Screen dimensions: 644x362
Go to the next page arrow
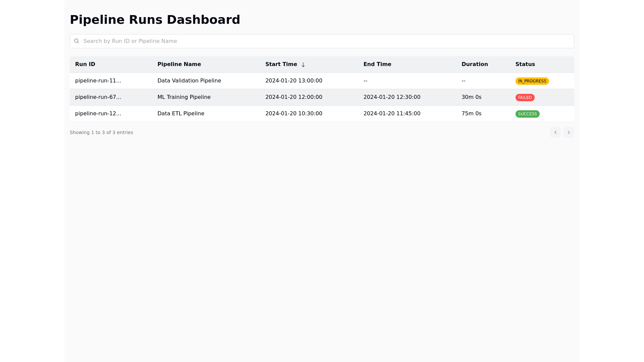(569, 132)
